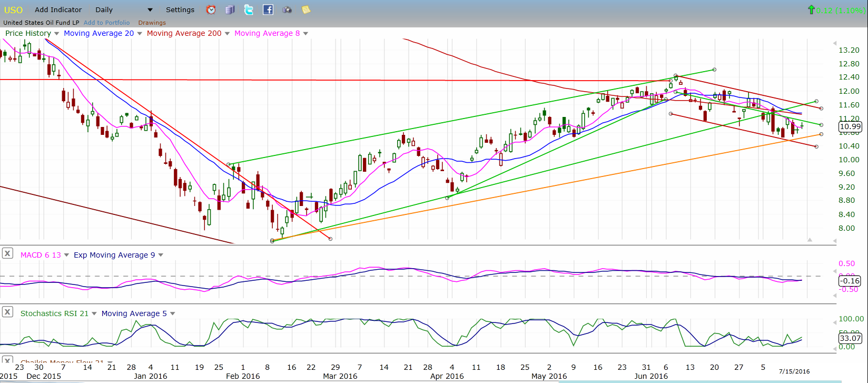Click the 13.20 price axis label

[x=849, y=50]
